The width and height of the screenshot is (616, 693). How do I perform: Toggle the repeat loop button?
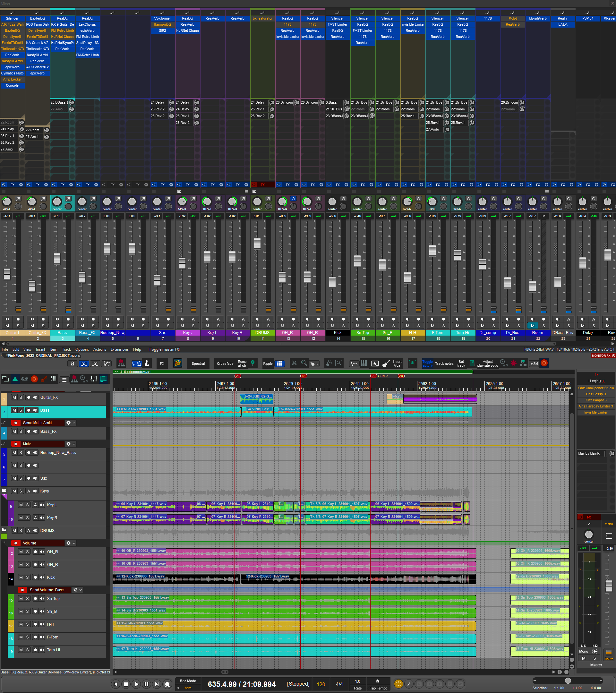pos(398,684)
